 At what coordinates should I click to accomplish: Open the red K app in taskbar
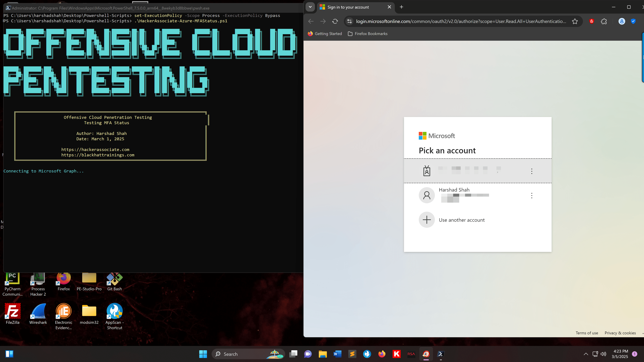tap(396, 354)
